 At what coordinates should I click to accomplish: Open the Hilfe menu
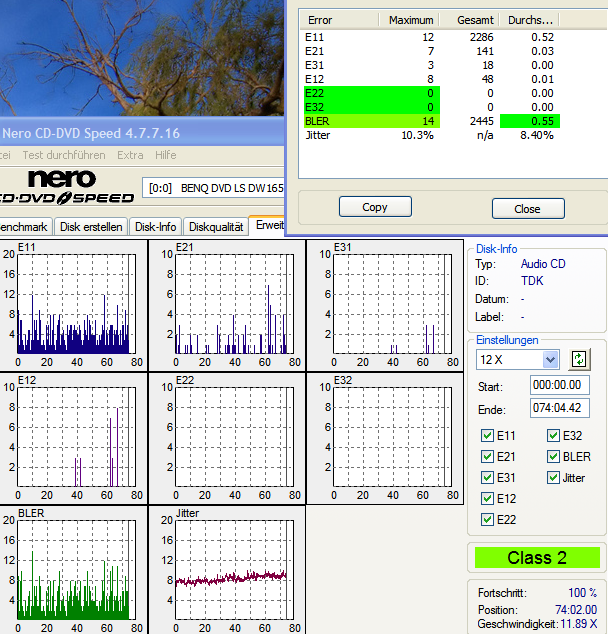[165, 155]
